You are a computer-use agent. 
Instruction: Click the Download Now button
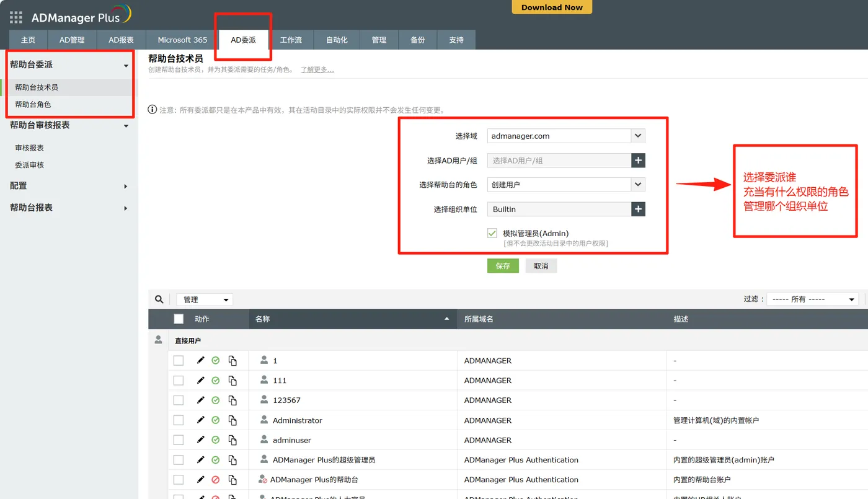click(552, 7)
